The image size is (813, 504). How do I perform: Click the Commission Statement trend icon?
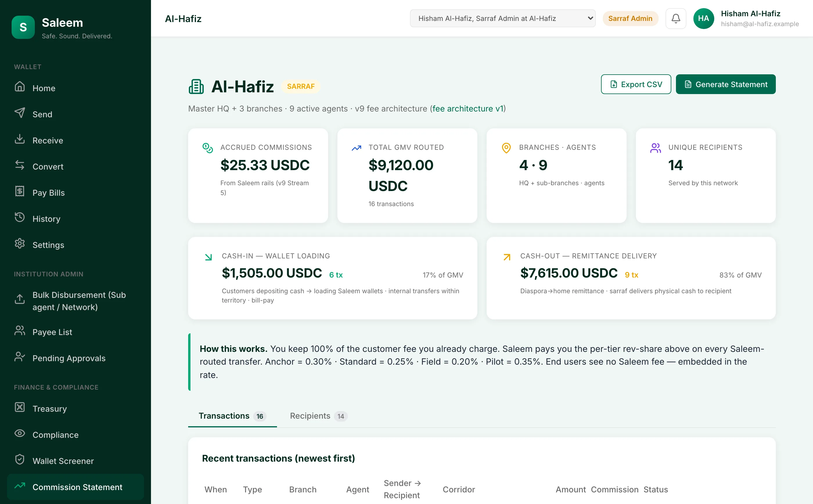[x=20, y=486]
